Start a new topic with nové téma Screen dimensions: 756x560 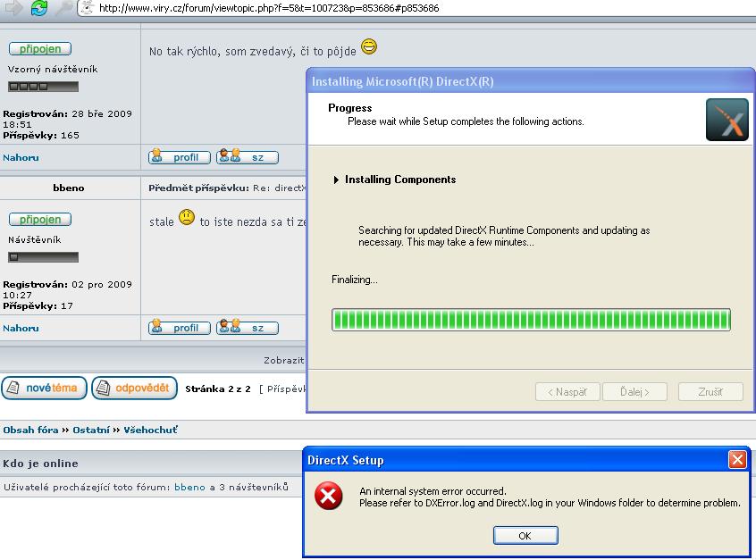[x=45, y=389]
